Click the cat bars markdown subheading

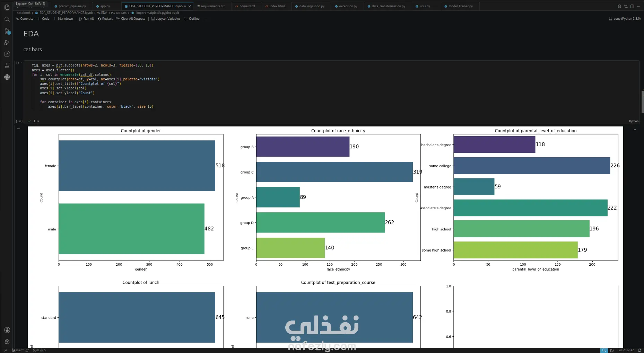(33, 50)
